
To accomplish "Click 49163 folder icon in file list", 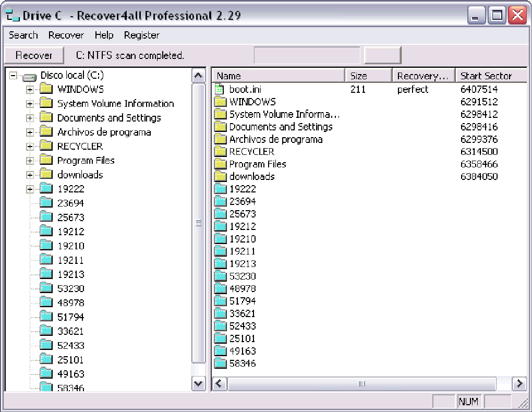I will 221,351.
